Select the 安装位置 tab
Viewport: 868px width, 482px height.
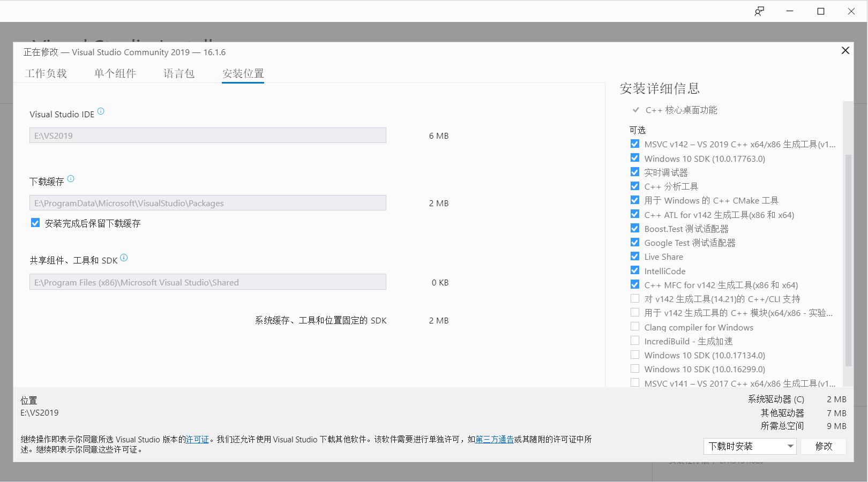click(x=243, y=73)
